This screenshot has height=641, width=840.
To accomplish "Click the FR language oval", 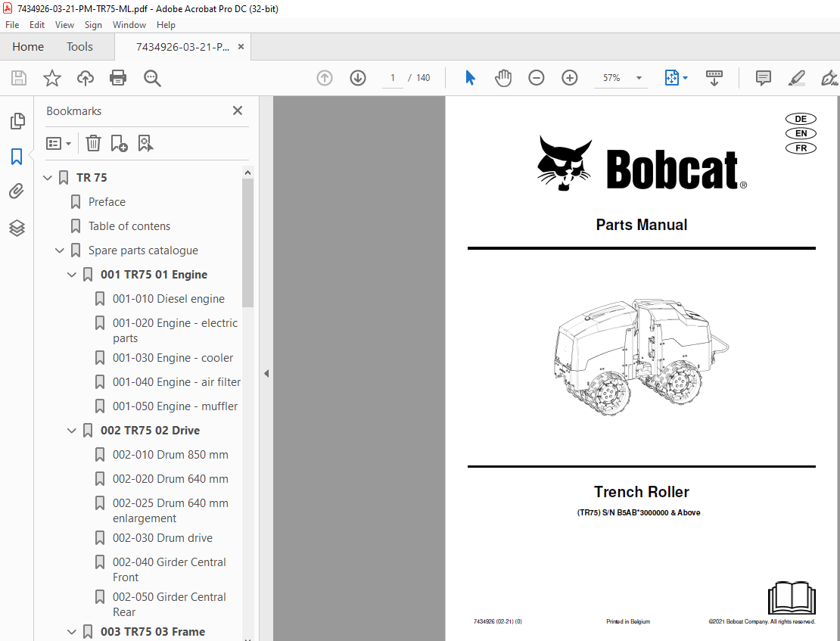I will pyautogui.click(x=801, y=148).
